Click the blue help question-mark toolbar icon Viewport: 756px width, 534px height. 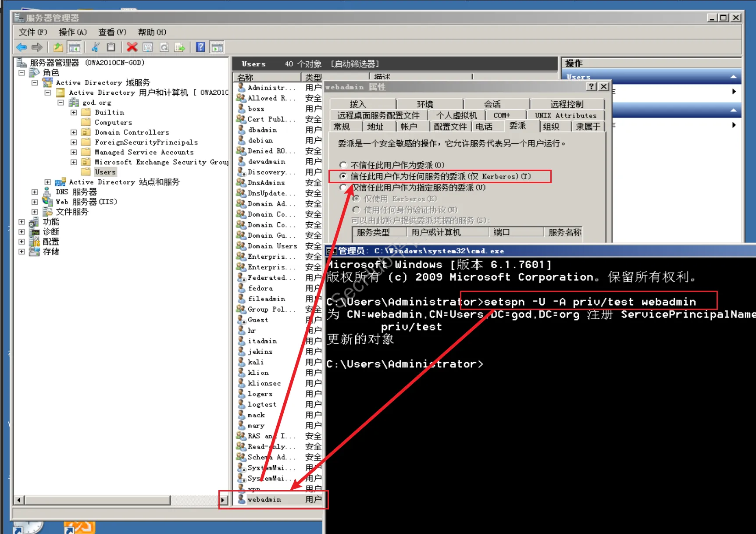coord(200,47)
